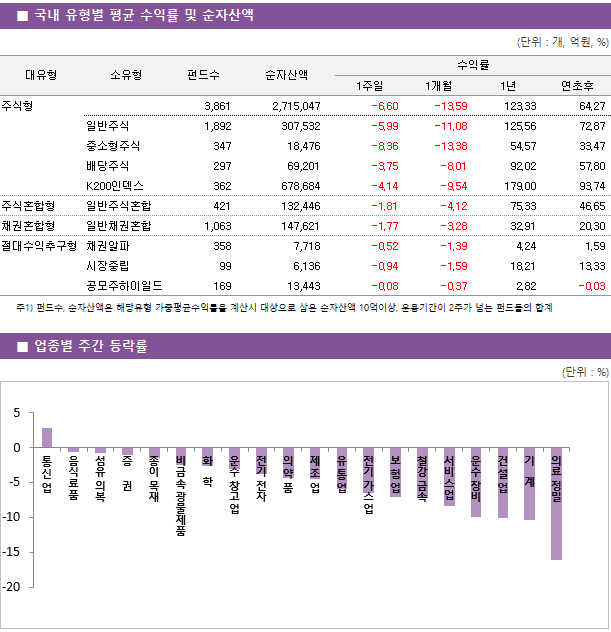Click the 통신업 positive bar
Viewport: 611px width, 632px height.
47,438
